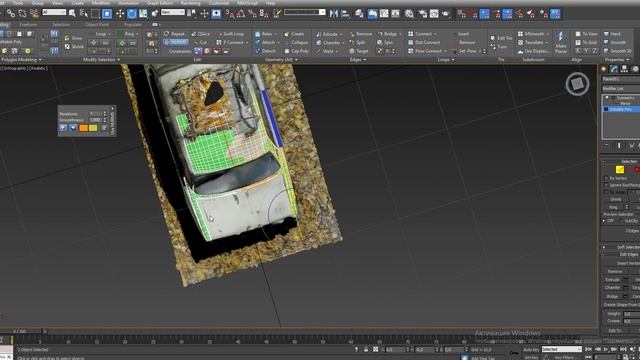Toggle the By Angle checkbox

coord(606,192)
